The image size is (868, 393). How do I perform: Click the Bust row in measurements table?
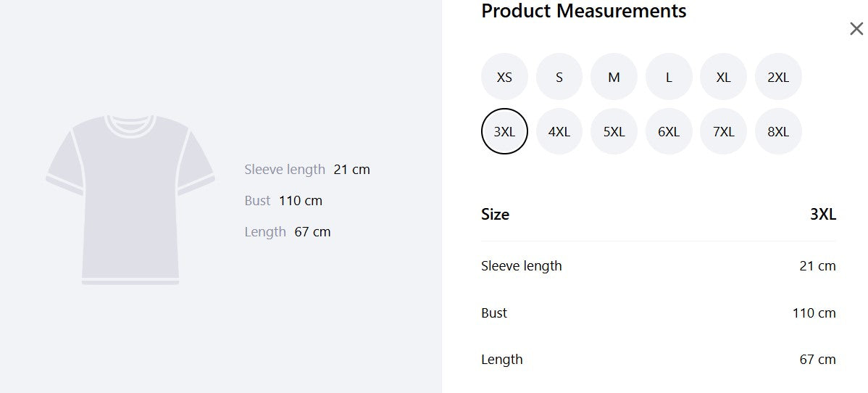[x=658, y=313]
